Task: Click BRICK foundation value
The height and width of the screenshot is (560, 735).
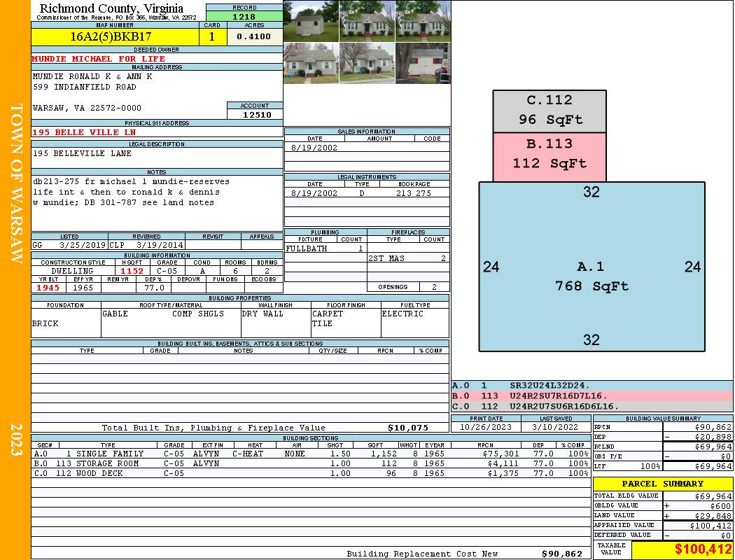Action: 45,323
